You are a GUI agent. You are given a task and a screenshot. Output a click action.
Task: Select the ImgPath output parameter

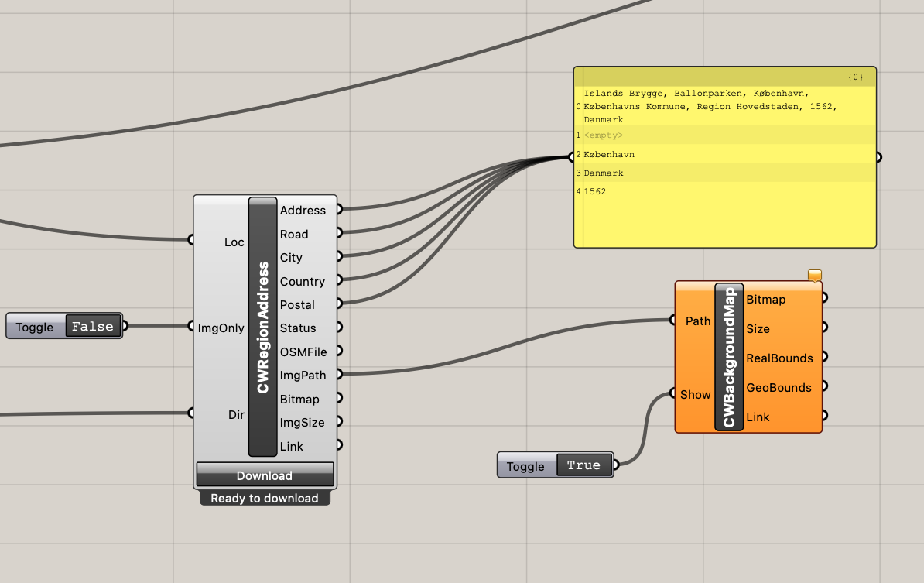[303, 375]
